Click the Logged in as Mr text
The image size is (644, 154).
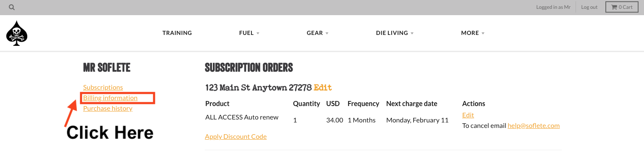click(553, 7)
